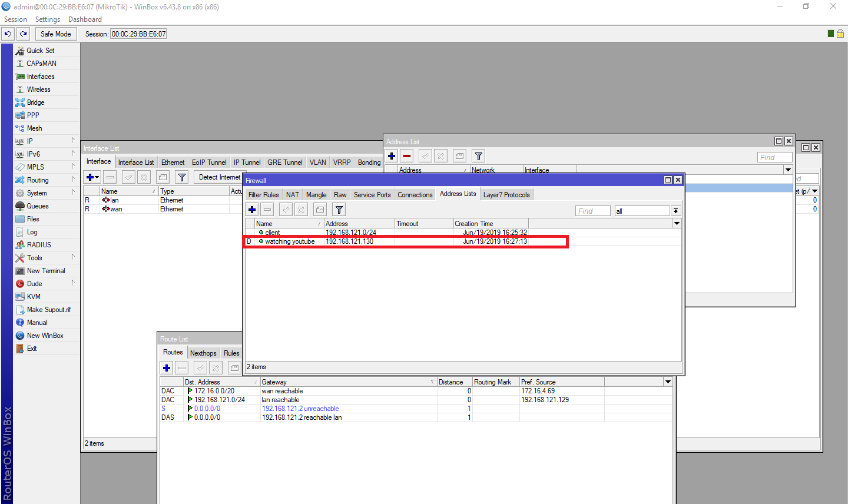This screenshot has width=848, height=504.
Task: Click filter funnel in Interface List toolbar
Action: point(182,177)
